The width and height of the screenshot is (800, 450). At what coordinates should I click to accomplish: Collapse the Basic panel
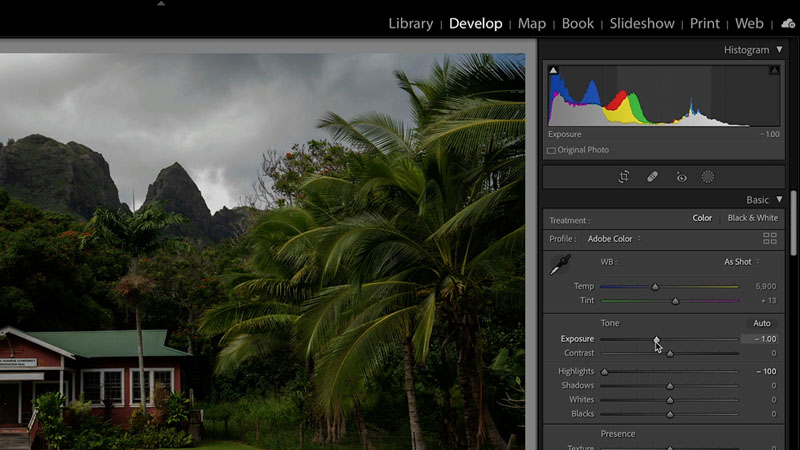click(779, 199)
